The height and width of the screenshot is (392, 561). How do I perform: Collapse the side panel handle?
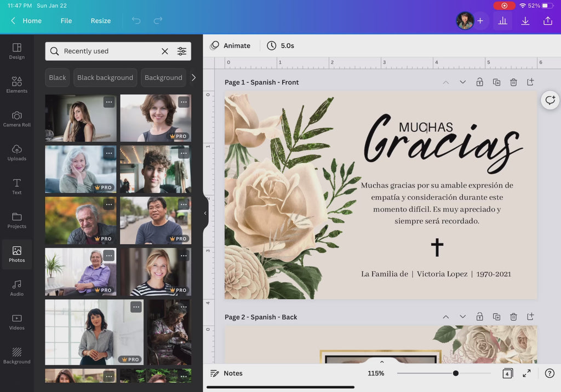tap(205, 213)
